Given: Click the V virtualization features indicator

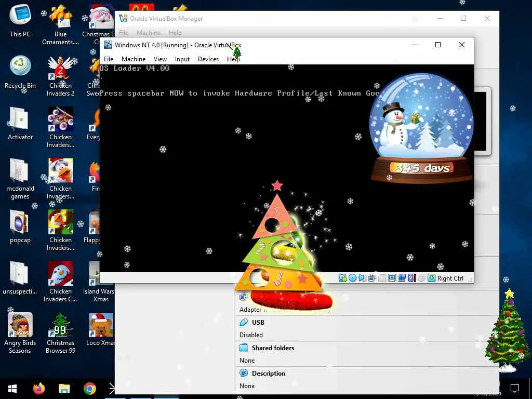Looking at the screenshot, I should pyautogui.click(x=411, y=278).
